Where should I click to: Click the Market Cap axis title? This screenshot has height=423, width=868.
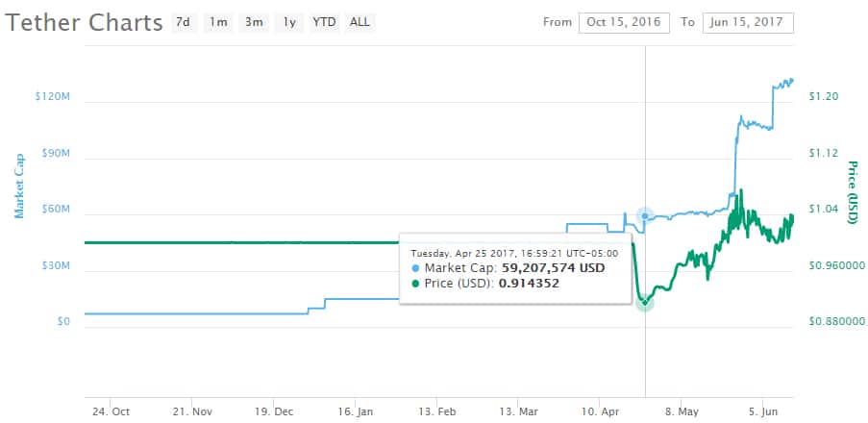[x=18, y=185]
